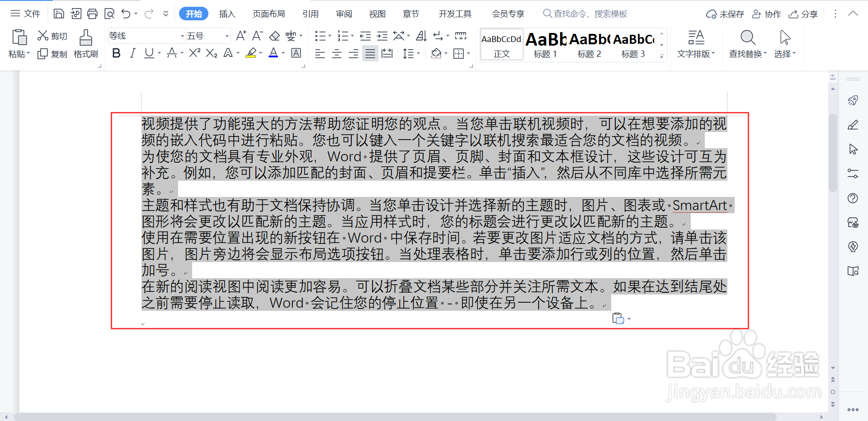Click the Undo arrow icon
868x421 pixels.
tap(126, 14)
